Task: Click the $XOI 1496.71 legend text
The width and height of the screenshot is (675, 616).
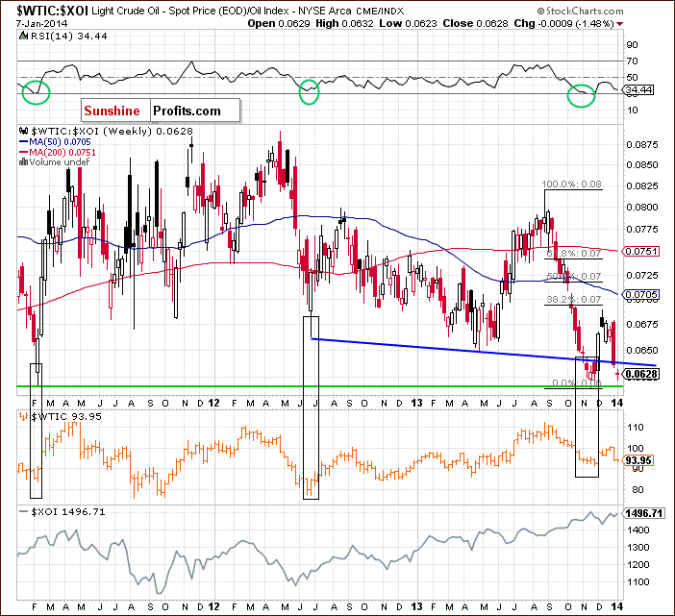Action: click(x=68, y=512)
